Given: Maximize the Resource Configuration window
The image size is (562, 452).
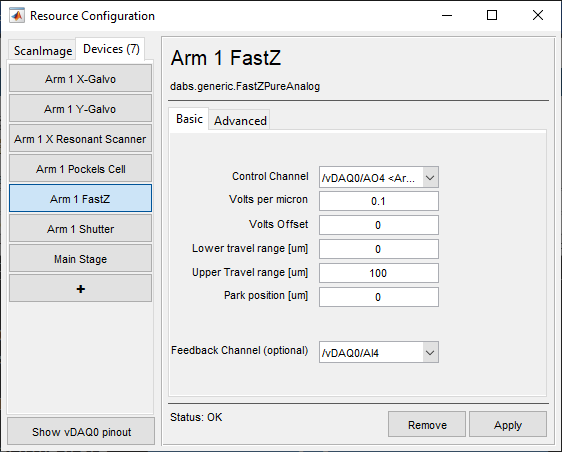Looking at the screenshot, I should click(492, 15).
